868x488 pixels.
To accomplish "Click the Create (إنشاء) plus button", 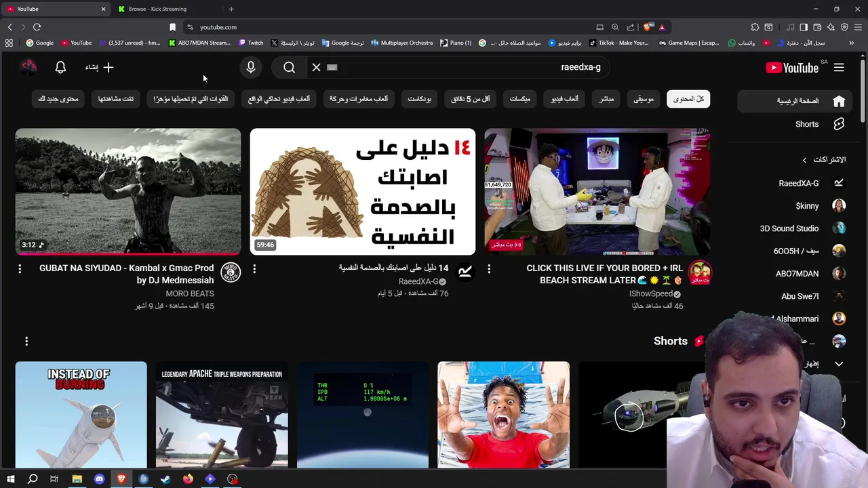I will click(x=100, y=67).
